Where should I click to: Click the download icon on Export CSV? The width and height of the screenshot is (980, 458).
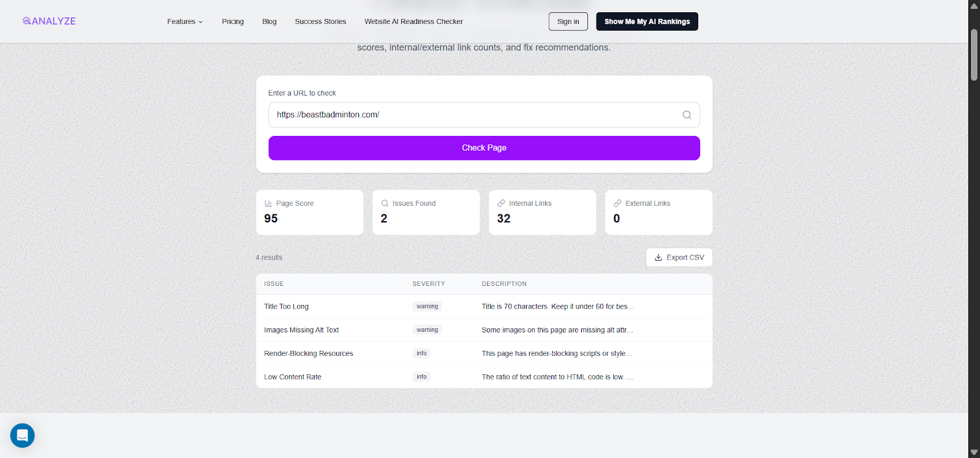[x=658, y=258]
